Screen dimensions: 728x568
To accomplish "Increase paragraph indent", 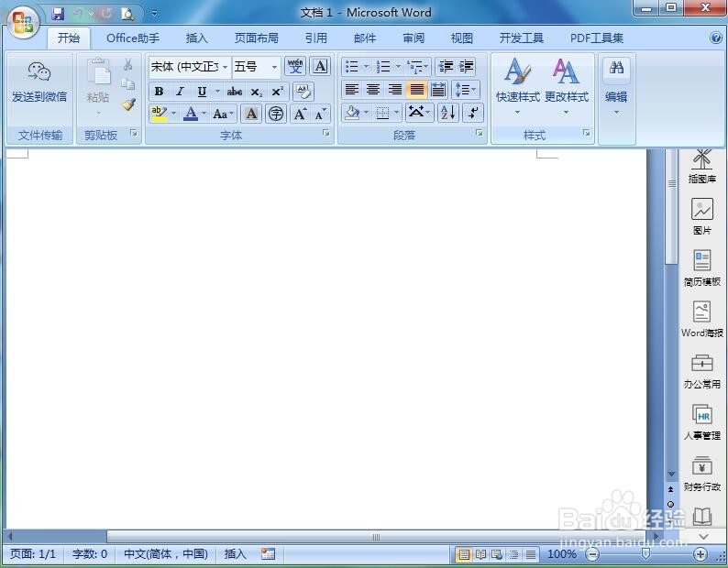I will coord(466,67).
